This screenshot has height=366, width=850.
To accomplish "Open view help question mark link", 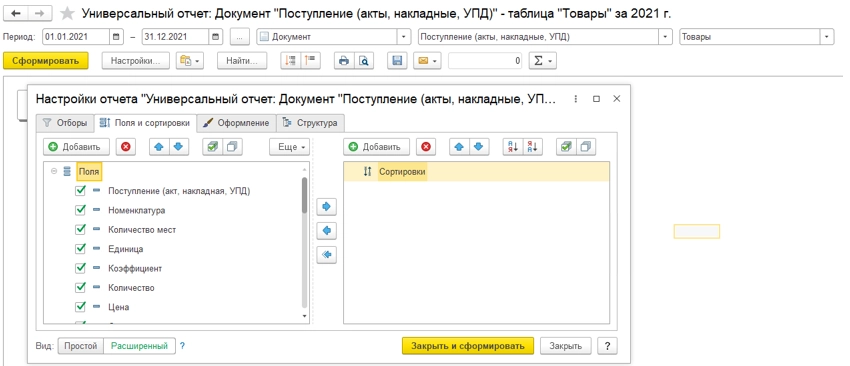I will (183, 346).
